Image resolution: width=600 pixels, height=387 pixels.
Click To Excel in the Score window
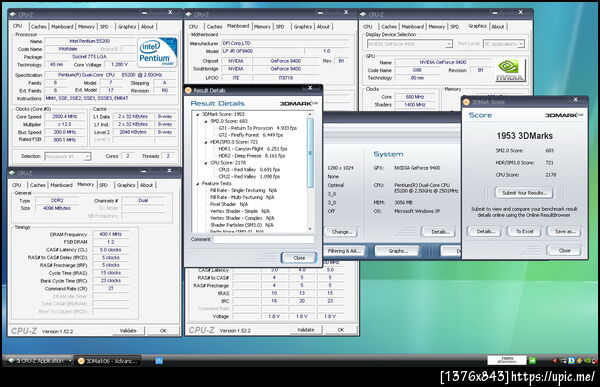525,231
